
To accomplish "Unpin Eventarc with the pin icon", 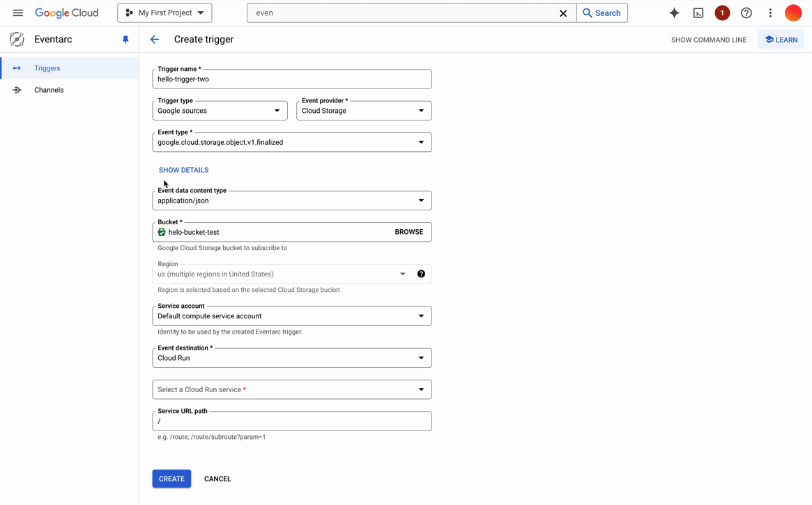I will point(125,39).
